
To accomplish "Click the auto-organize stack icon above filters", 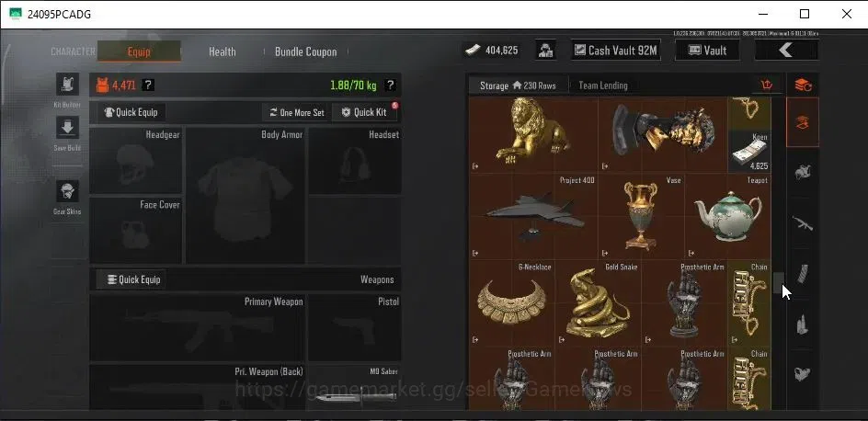I will [x=803, y=85].
